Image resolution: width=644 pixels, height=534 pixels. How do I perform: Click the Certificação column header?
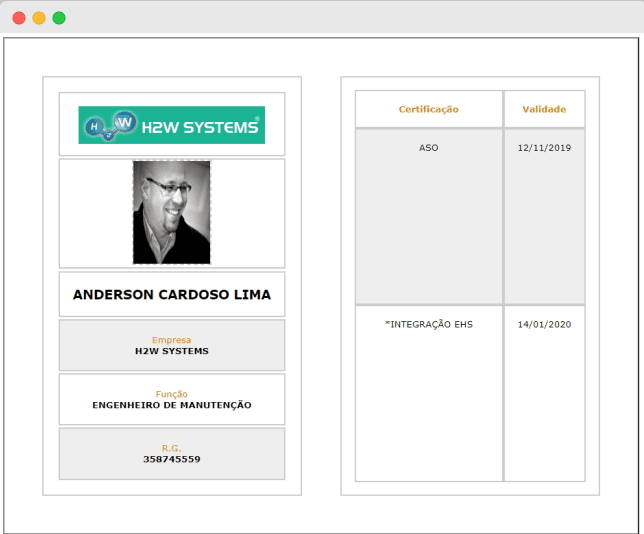coord(429,109)
